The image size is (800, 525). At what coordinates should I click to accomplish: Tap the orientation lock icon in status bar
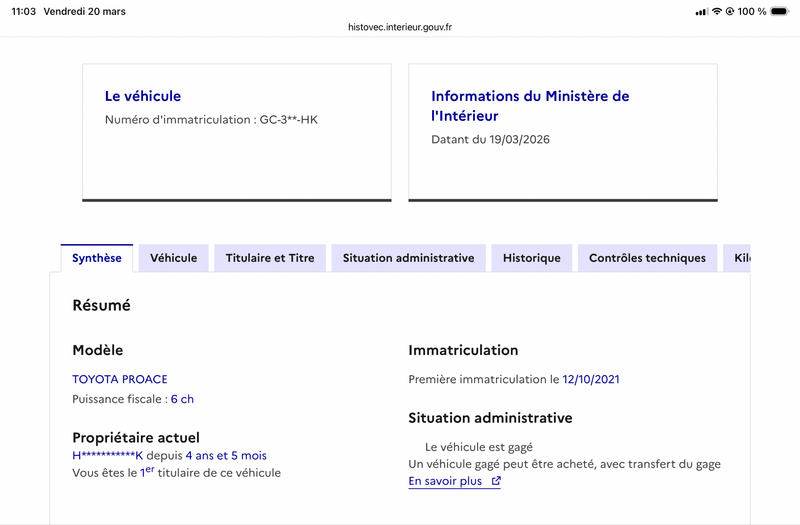click(x=730, y=11)
